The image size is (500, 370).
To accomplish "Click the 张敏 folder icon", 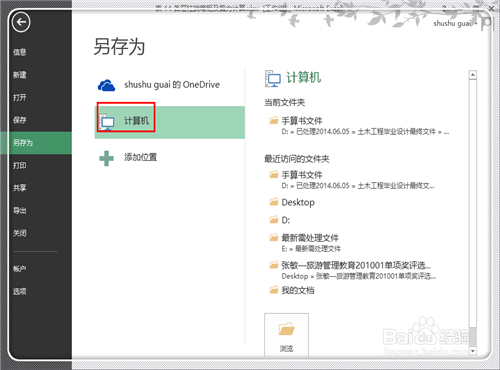I will (x=274, y=265).
